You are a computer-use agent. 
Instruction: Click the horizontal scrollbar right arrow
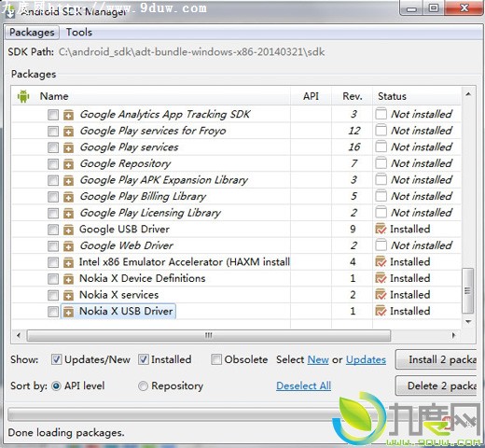(453, 335)
